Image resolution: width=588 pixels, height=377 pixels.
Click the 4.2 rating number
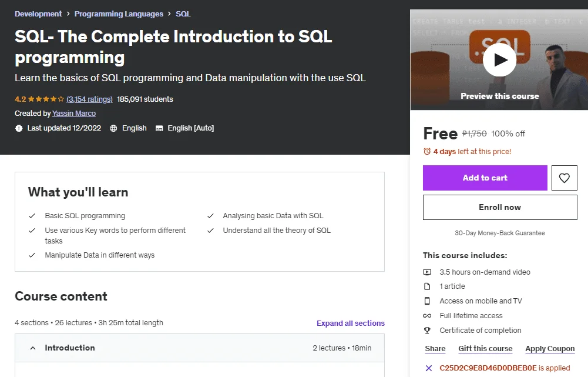(20, 99)
